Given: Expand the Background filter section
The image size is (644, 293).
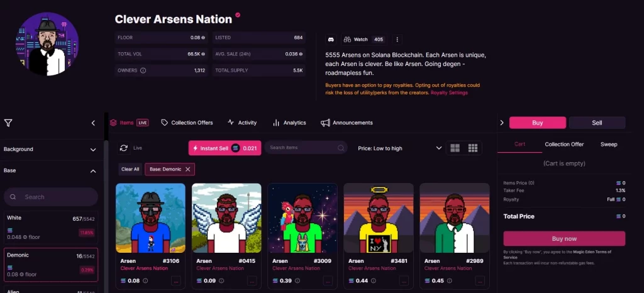Looking at the screenshot, I should (93, 150).
